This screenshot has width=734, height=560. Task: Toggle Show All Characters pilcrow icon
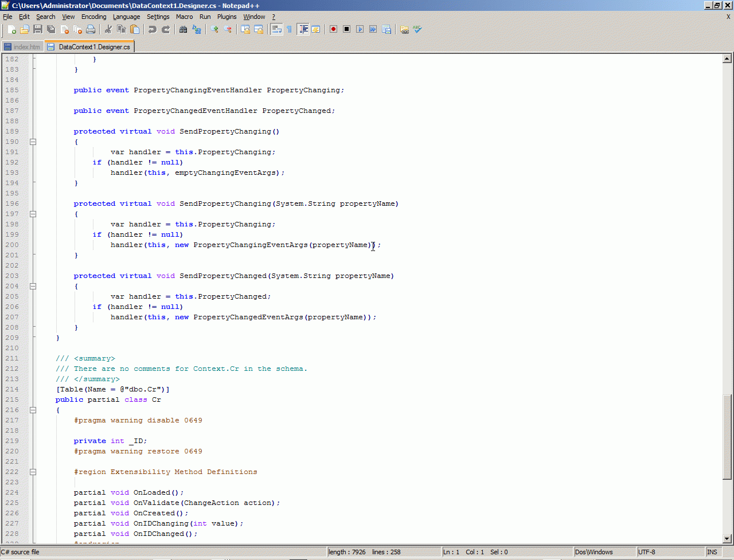(x=290, y=29)
